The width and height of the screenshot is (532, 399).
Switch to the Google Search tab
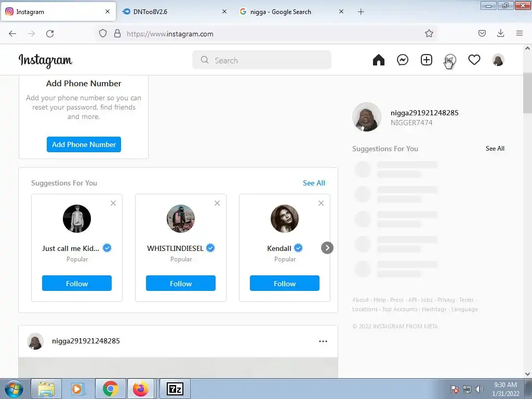pyautogui.click(x=292, y=12)
